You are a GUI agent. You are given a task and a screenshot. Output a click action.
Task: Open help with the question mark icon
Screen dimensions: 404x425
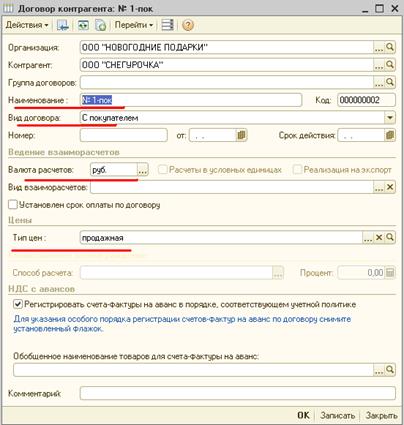[x=188, y=25]
